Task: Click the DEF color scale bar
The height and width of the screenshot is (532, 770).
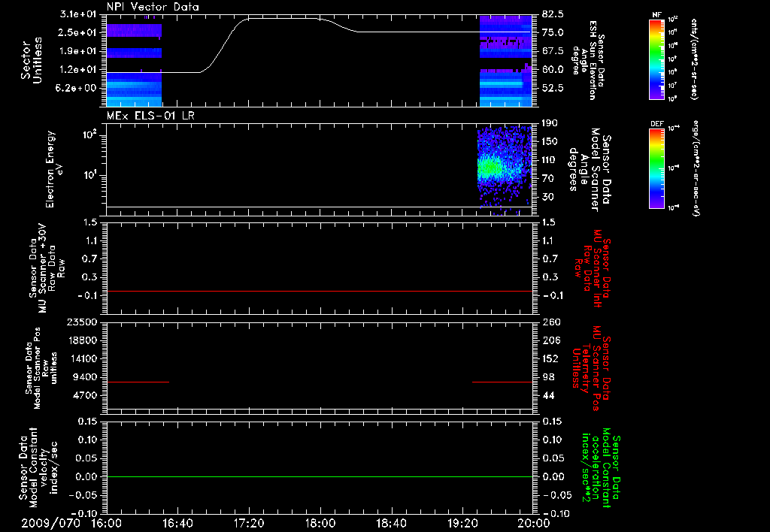Action: point(657,168)
